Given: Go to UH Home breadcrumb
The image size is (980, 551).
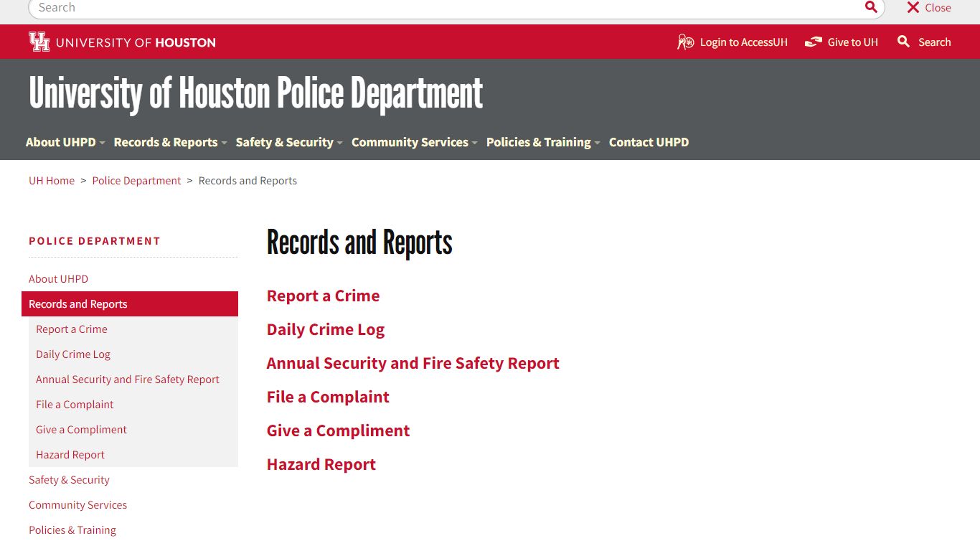Looking at the screenshot, I should click(52, 181).
